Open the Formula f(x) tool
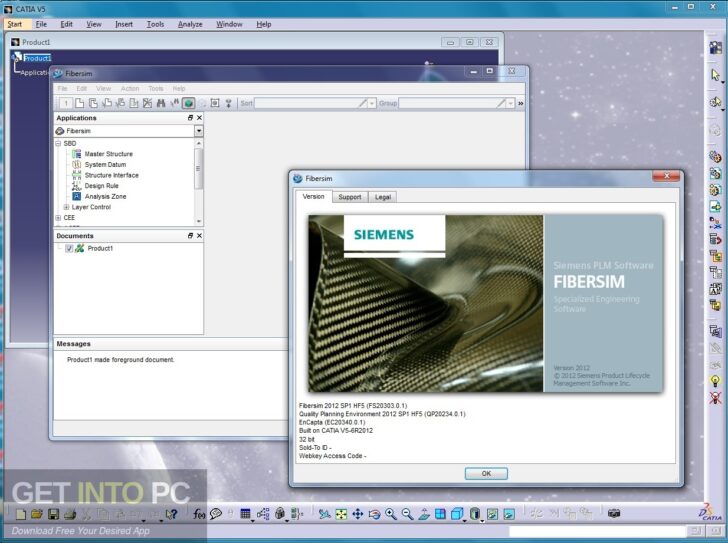The width and height of the screenshot is (728, 543). [x=199, y=514]
